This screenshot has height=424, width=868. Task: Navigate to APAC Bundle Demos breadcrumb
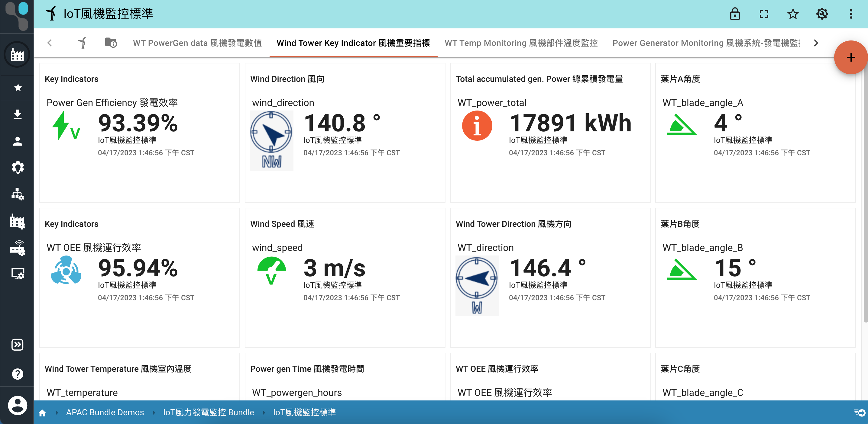tap(105, 412)
